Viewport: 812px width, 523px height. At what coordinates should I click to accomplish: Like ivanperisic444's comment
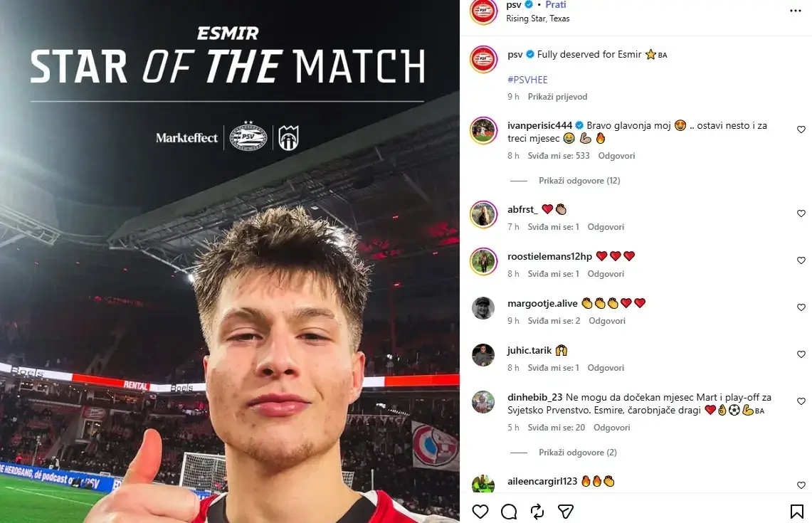pos(801,130)
